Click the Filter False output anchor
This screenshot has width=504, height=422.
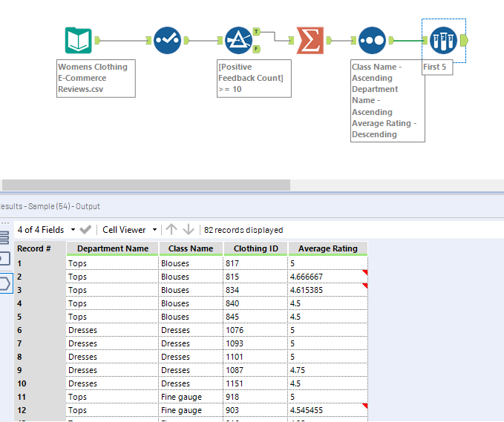coord(256,49)
